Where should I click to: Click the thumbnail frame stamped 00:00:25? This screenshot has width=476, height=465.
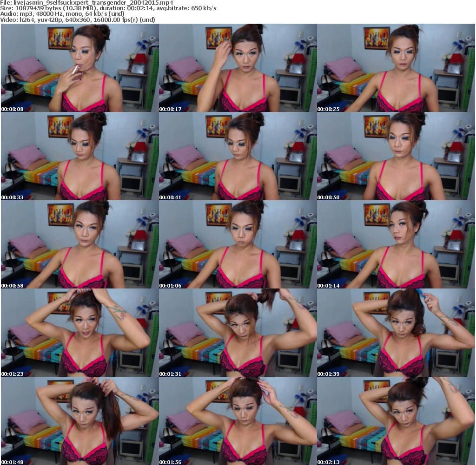pos(396,68)
